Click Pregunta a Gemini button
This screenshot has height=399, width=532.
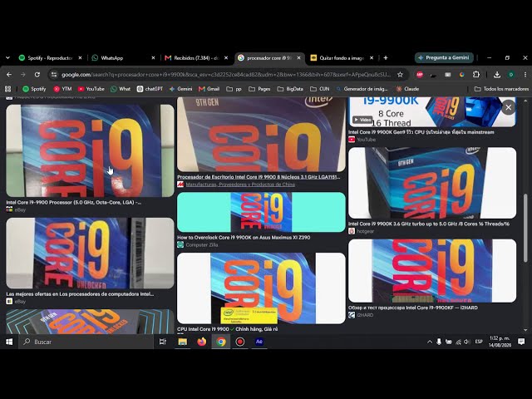(x=444, y=57)
